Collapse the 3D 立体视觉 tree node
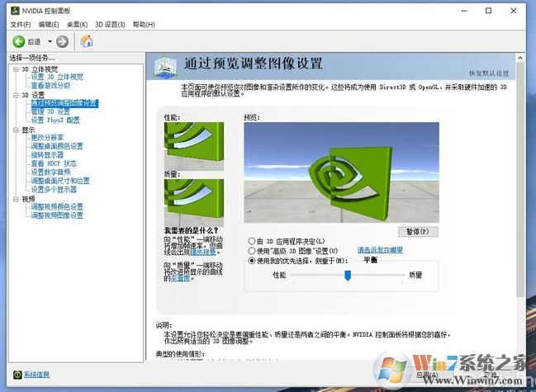 click(x=16, y=69)
